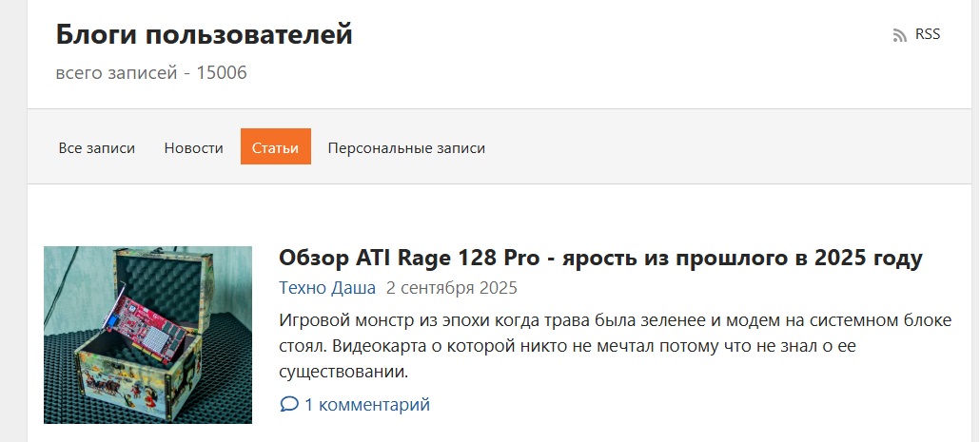Switch to the Все записи tab

97,148
